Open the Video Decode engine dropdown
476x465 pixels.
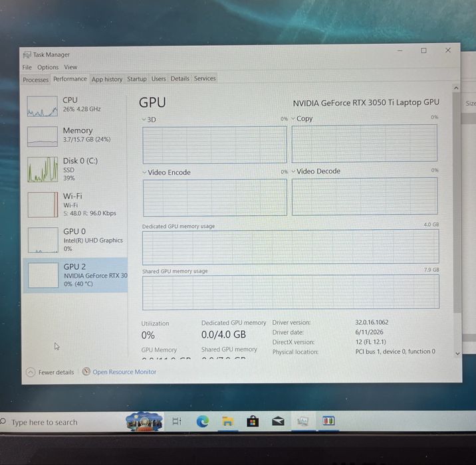coord(316,171)
